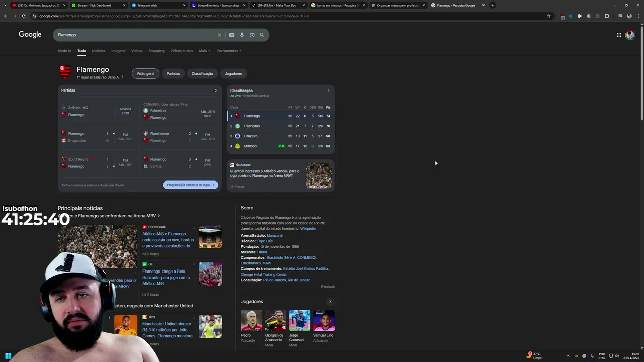
Task: Switch to Stream - Kick Dashboard browser tab
Action: pyautogui.click(x=98, y=5)
